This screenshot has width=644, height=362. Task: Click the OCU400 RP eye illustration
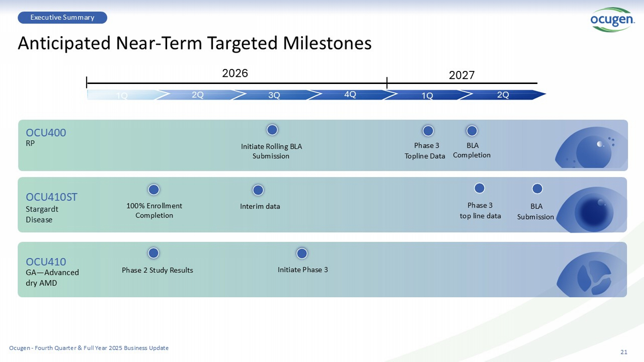click(592, 148)
